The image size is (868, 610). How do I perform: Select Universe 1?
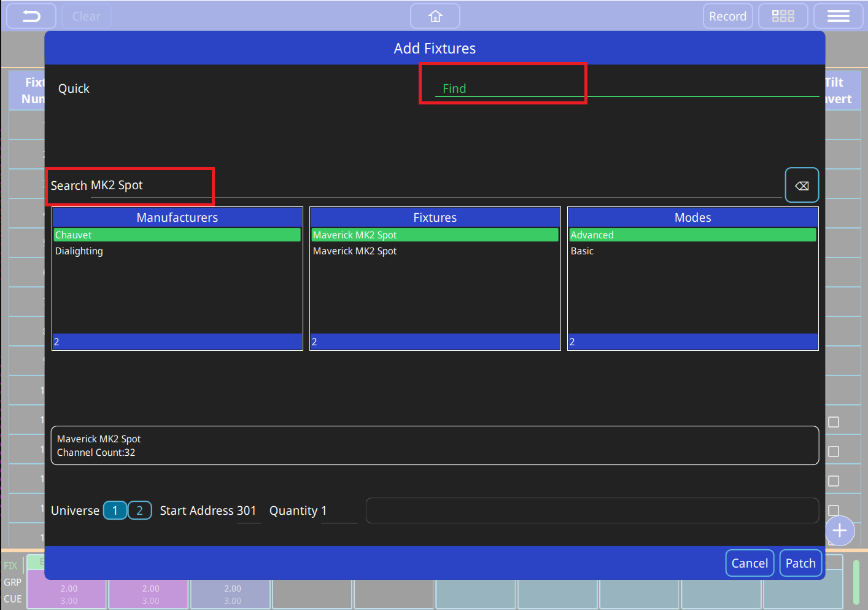(115, 510)
